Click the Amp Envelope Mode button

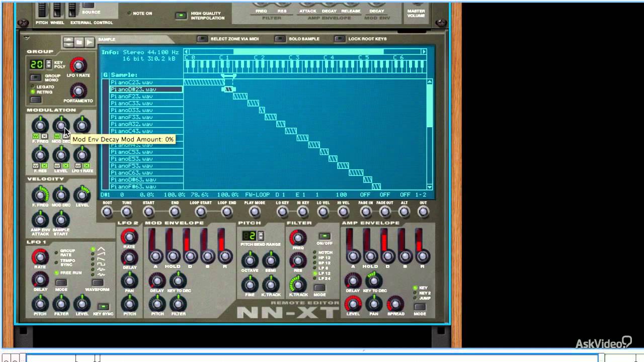[420, 307]
